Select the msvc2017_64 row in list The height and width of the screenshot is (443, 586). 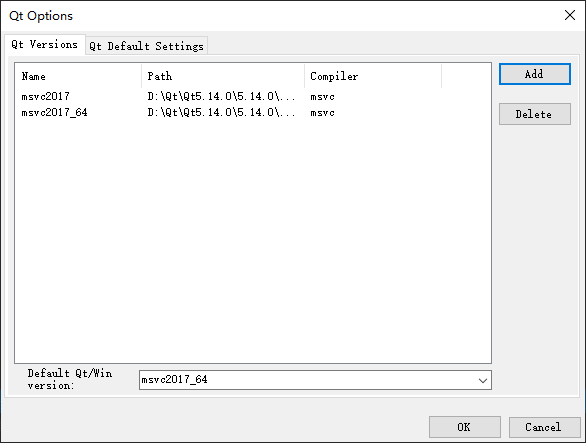253,113
